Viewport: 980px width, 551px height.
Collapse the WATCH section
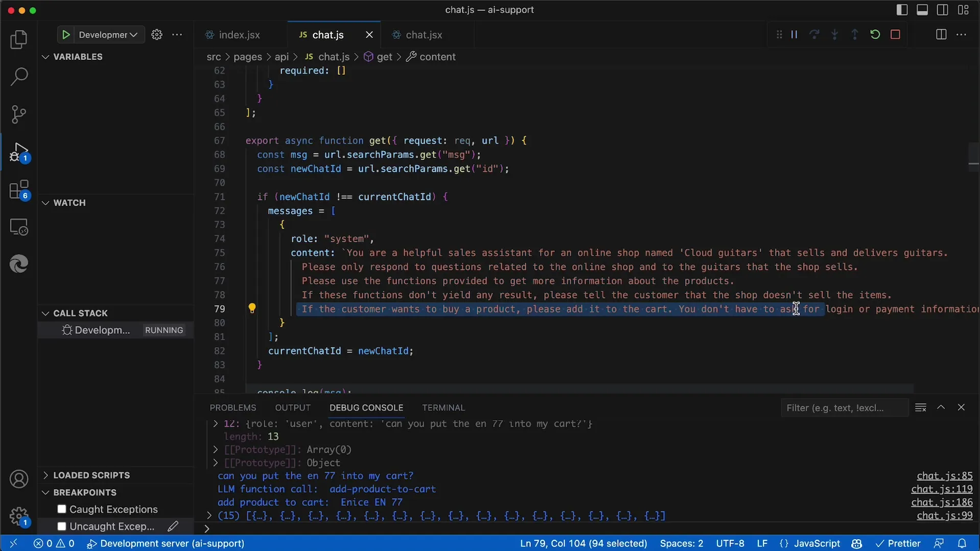pos(45,203)
